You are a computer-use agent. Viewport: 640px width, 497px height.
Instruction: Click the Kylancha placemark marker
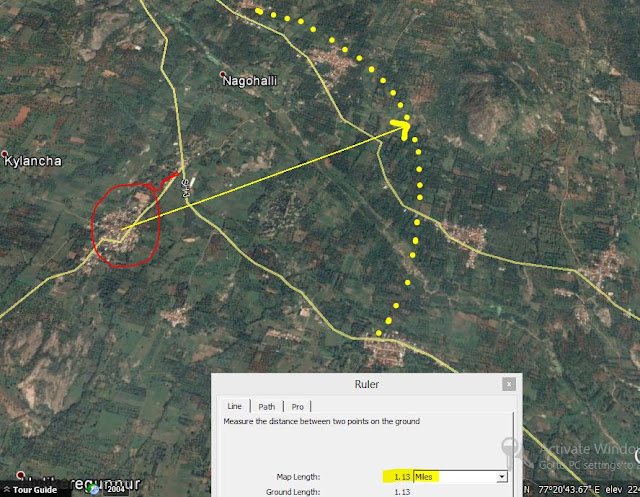[4, 154]
